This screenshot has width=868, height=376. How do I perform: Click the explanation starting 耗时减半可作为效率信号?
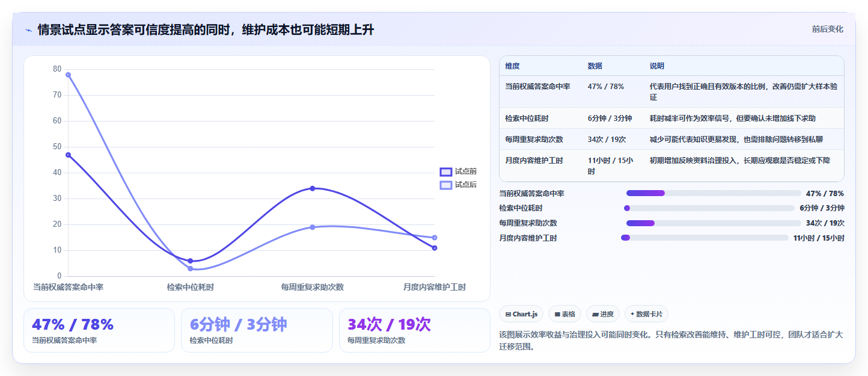point(733,119)
